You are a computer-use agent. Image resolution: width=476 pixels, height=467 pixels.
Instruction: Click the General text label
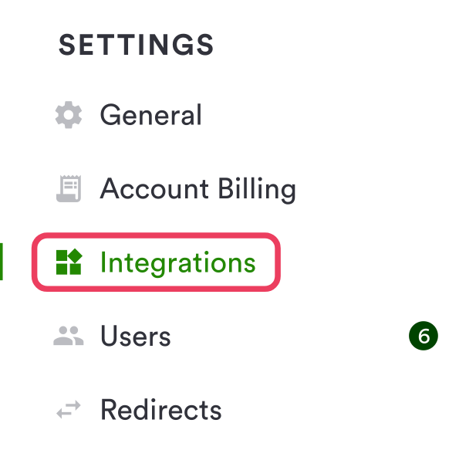(151, 116)
